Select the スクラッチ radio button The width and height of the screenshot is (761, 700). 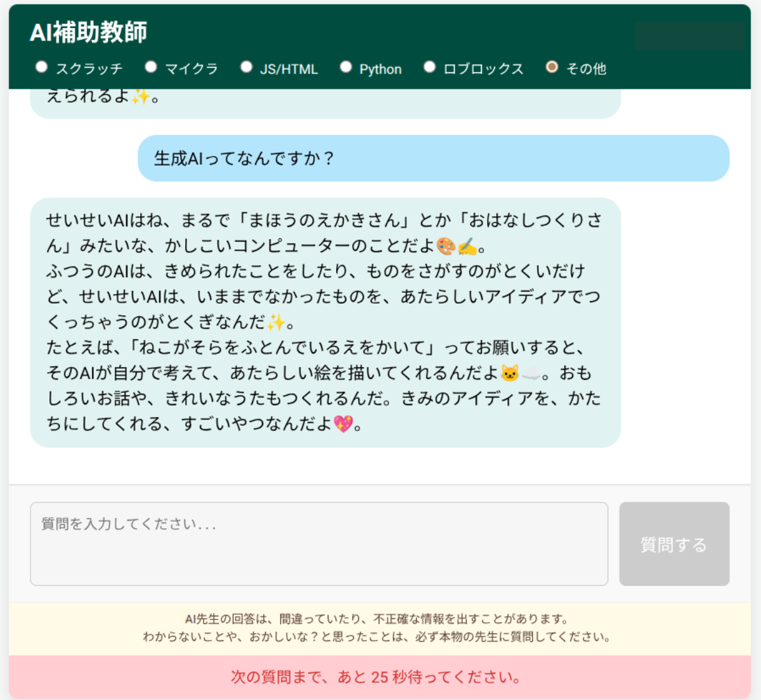[x=42, y=67]
